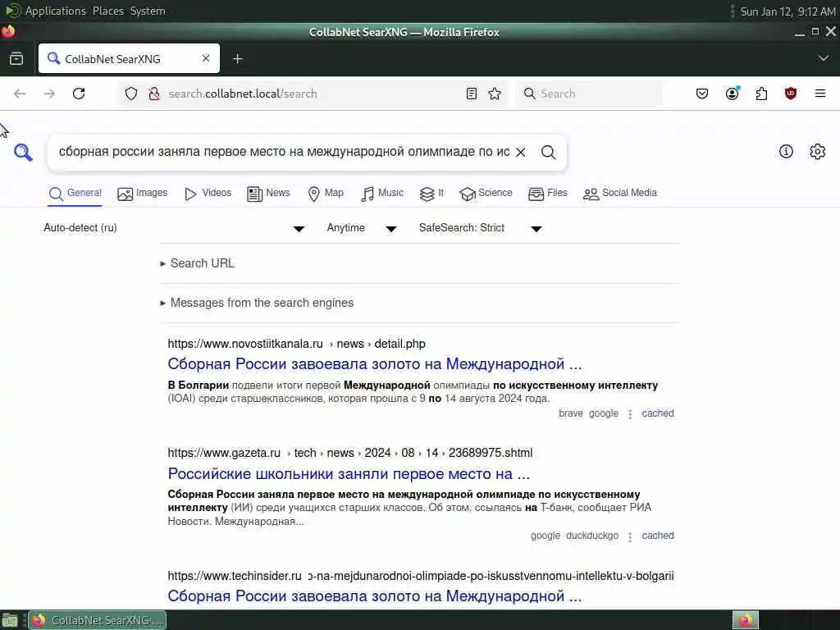
Task: Click the show desktop icon in the taskbar
Action: click(10, 620)
